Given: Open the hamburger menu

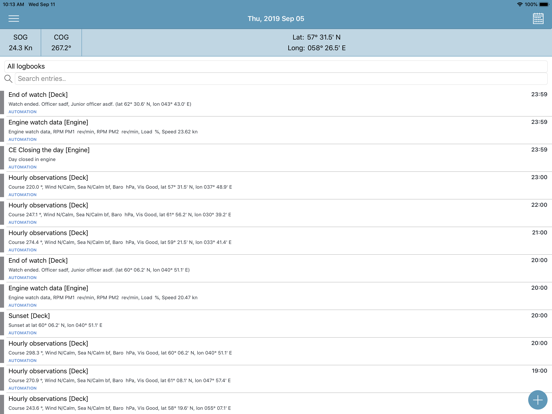Looking at the screenshot, I should coord(14,18).
